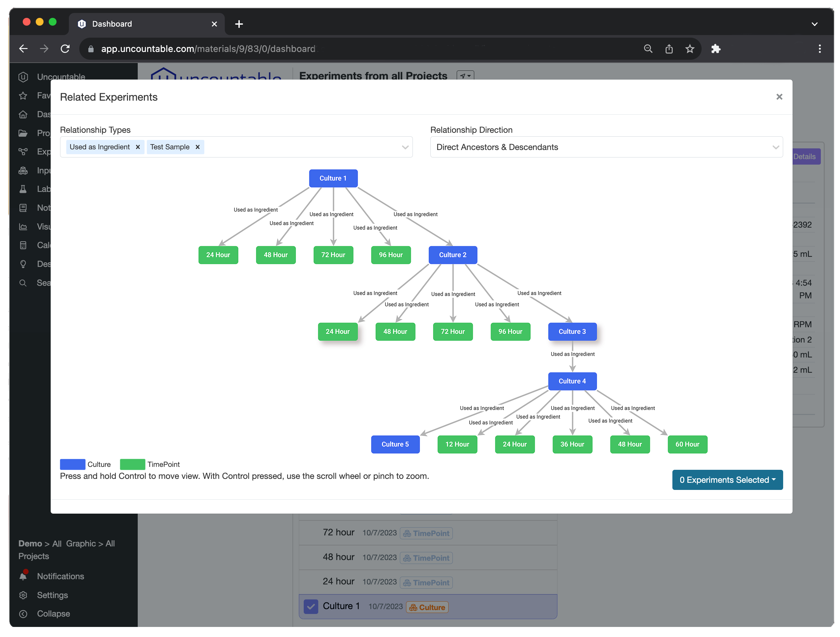840x637 pixels.
Task: Close the Related Experiments dialog
Action: [x=779, y=97]
